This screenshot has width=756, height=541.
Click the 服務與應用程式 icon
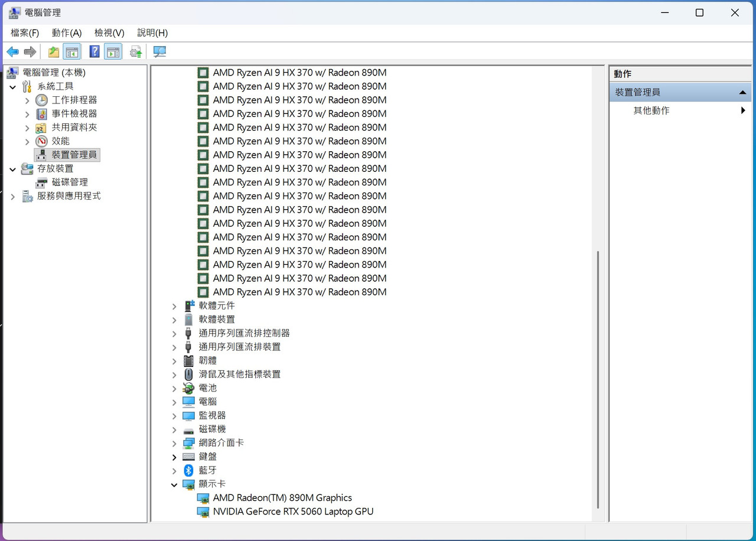tap(27, 196)
